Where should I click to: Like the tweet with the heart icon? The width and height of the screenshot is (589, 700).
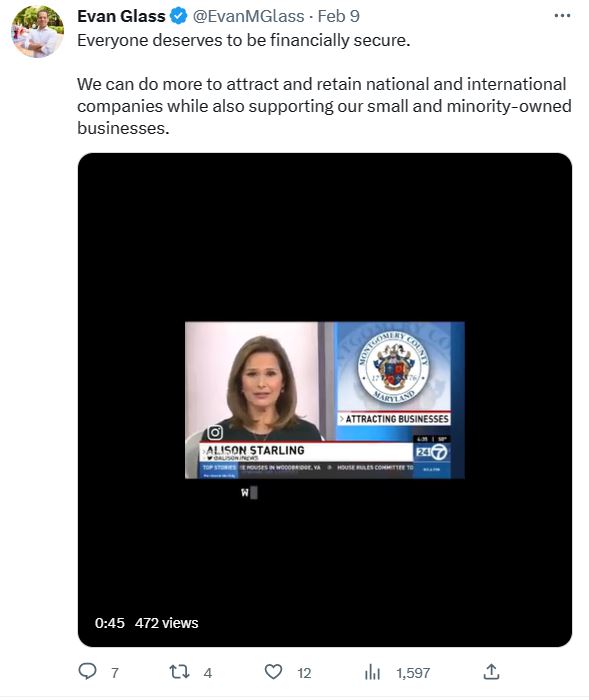point(273,671)
